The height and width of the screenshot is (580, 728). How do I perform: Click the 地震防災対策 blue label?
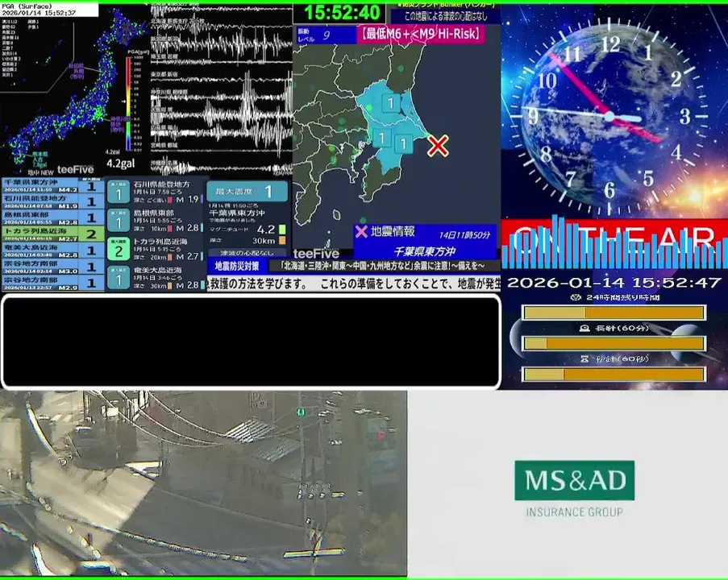(237, 266)
